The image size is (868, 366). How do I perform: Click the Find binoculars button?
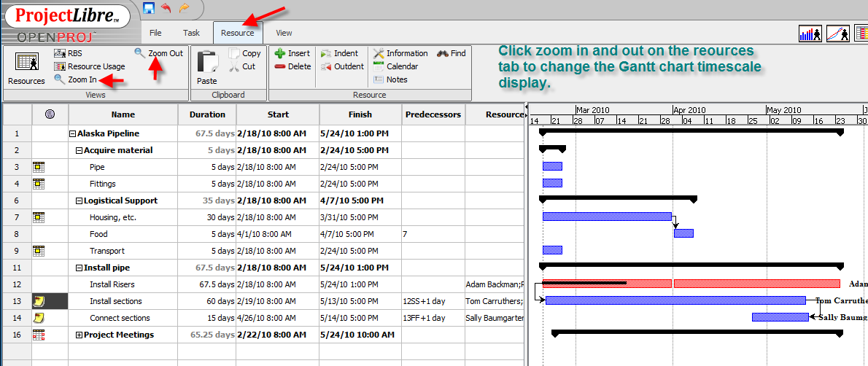coord(452,53)
